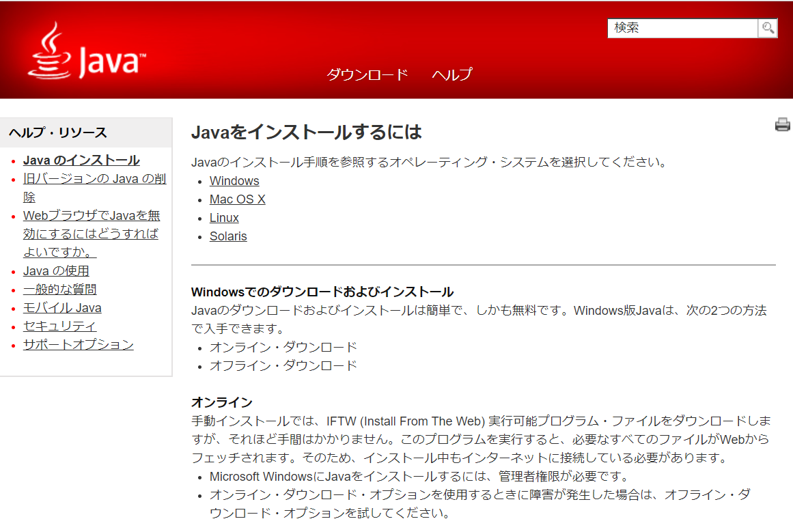793x532 pixels.
Task: Click the Java logo in the header
Action: tap(87, 51)
